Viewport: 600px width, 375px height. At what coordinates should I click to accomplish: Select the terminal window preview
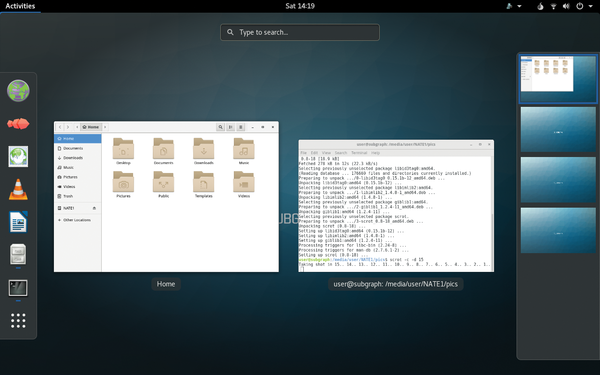click(x=396, y=206)
